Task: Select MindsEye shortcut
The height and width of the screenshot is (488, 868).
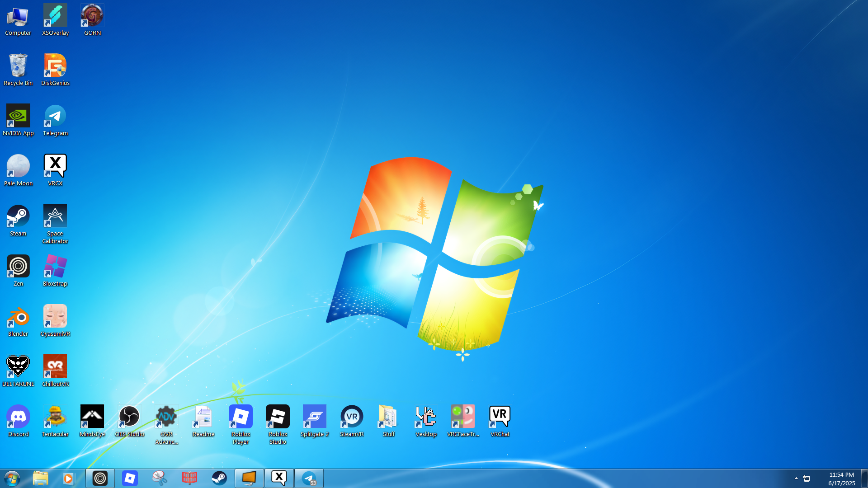Action: pyautogui.click(x=92, y=422)
